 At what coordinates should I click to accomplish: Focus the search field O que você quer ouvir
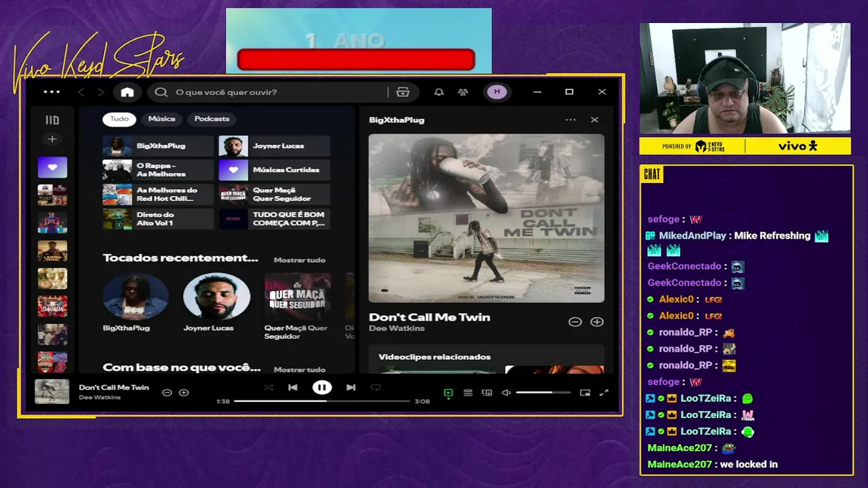click(271, 92)
